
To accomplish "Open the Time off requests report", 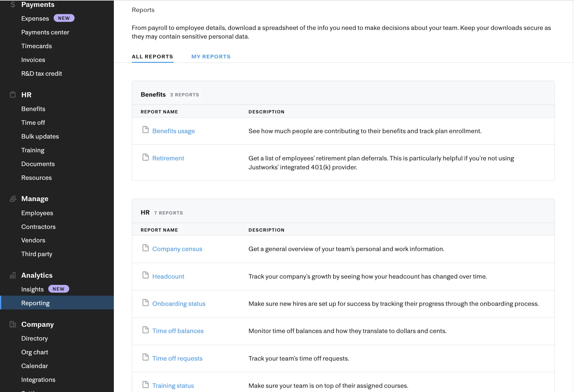I will click(x=177, y=358).
